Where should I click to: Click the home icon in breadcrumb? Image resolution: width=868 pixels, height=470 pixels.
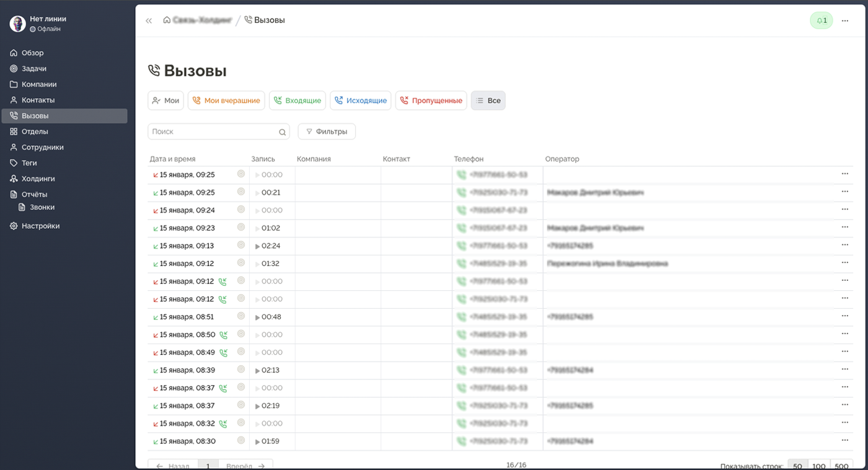(167, 20)
